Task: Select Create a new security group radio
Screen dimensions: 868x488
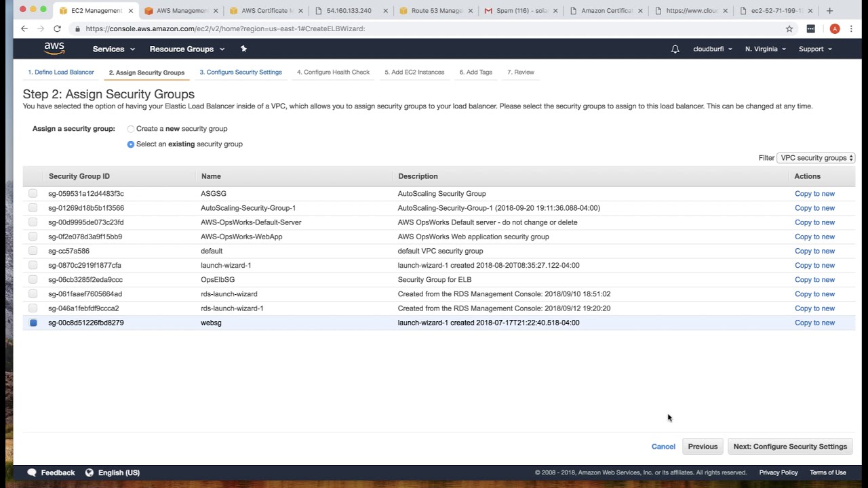Action: point(131,129)
